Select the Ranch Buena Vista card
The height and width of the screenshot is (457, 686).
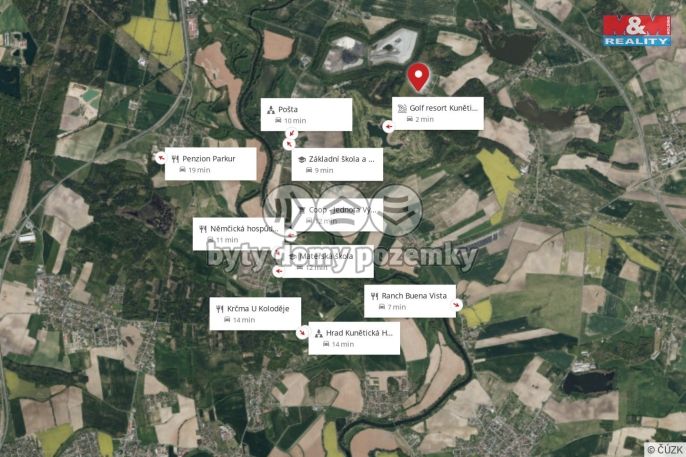410,301
